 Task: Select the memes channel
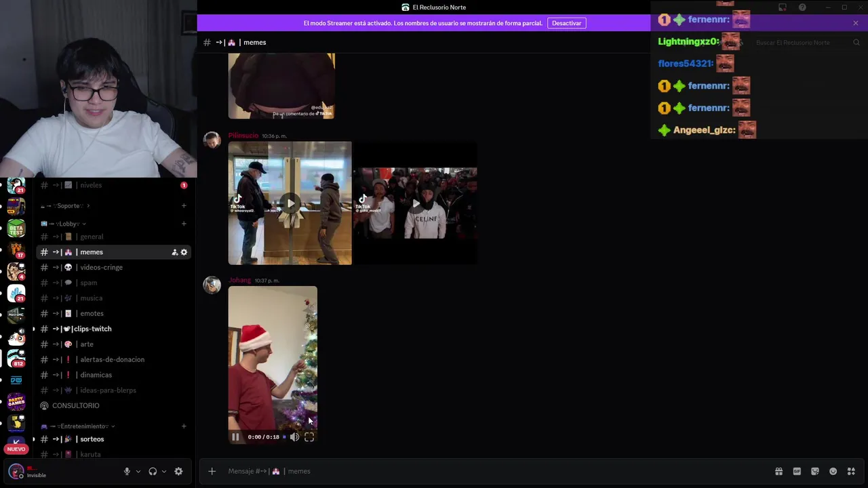[x=113, y=252]
